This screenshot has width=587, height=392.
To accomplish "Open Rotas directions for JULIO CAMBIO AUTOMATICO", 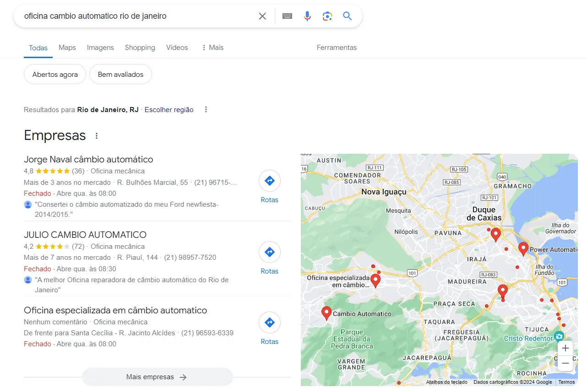I will coord(269,258).
